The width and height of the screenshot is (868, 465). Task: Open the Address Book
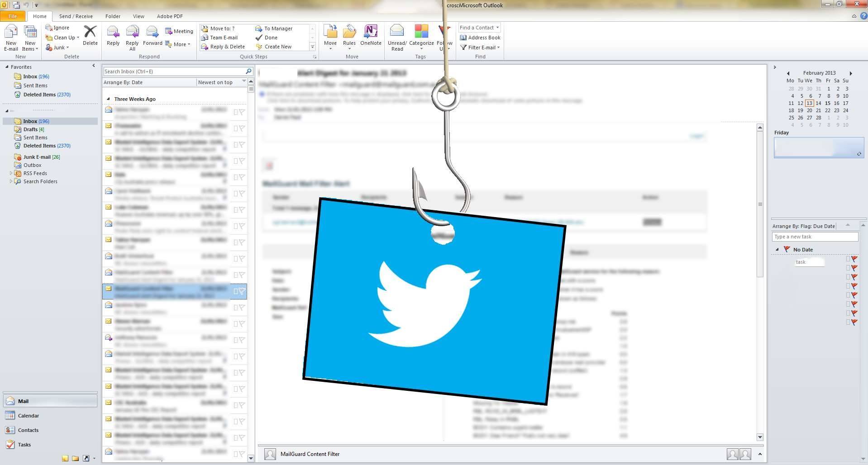coord(480,37)
